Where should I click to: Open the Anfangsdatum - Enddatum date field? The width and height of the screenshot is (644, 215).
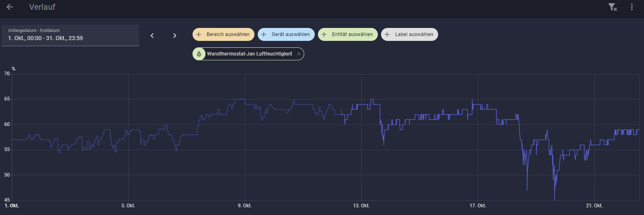pos(70,35)
